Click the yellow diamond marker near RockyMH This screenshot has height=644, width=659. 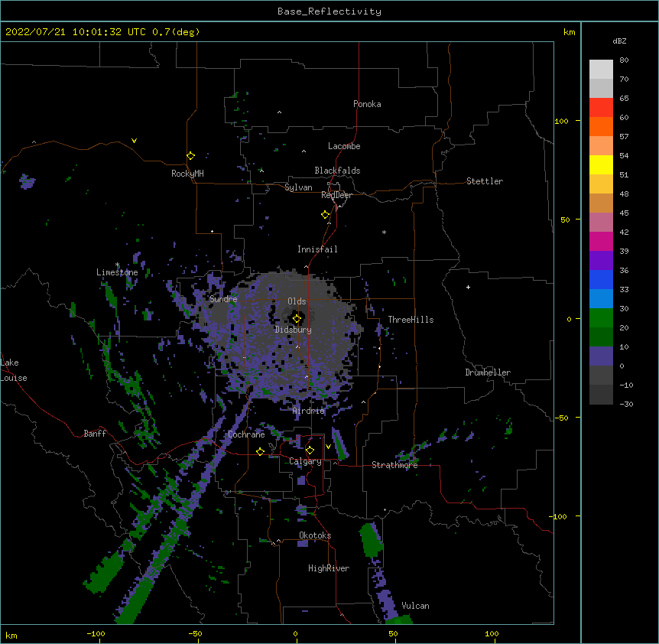[x=191, y=156]
